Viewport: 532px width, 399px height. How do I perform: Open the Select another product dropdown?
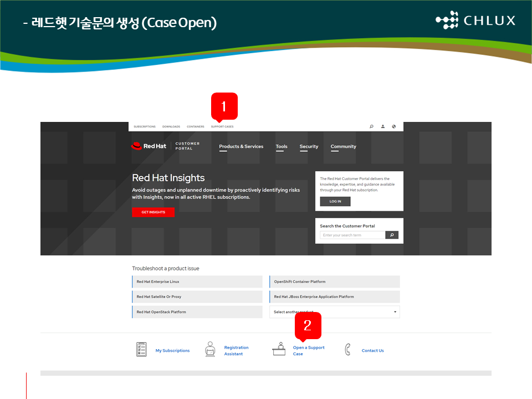pos(335,312)
